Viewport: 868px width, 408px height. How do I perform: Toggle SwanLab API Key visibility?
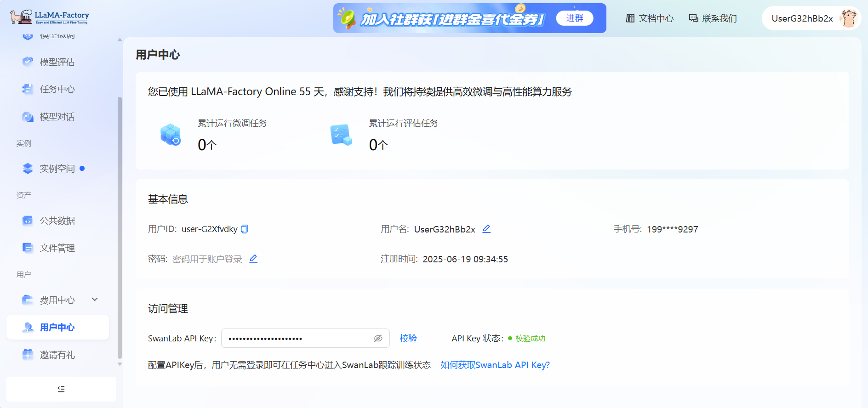[x=378, y=339]
